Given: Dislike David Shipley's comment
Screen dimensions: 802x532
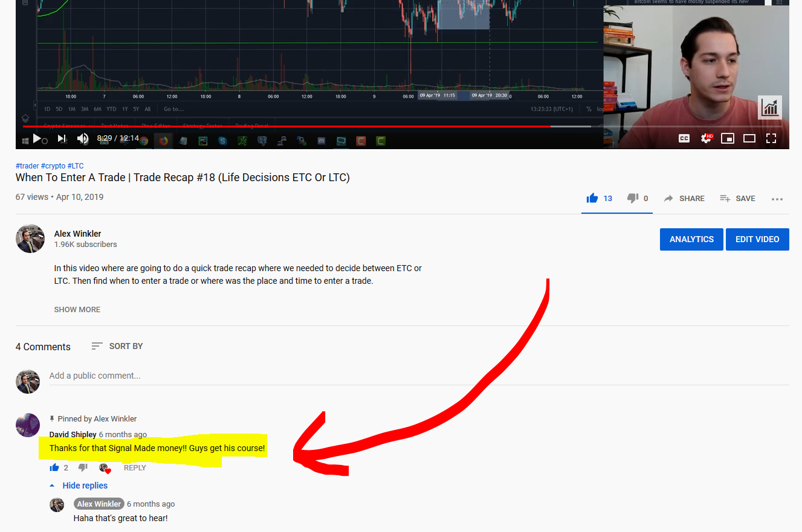Looking at the screenshot, I should [x=83, y=467].
